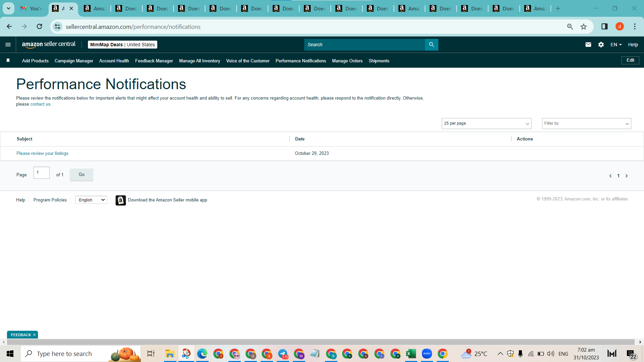Click the Go pagination button
The height and width of the screenshot is (362, 644).
82,175
